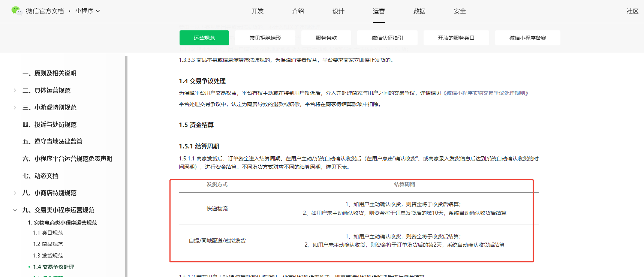Select 三、小游戏特别规范 in sidebar

[49, 108]
